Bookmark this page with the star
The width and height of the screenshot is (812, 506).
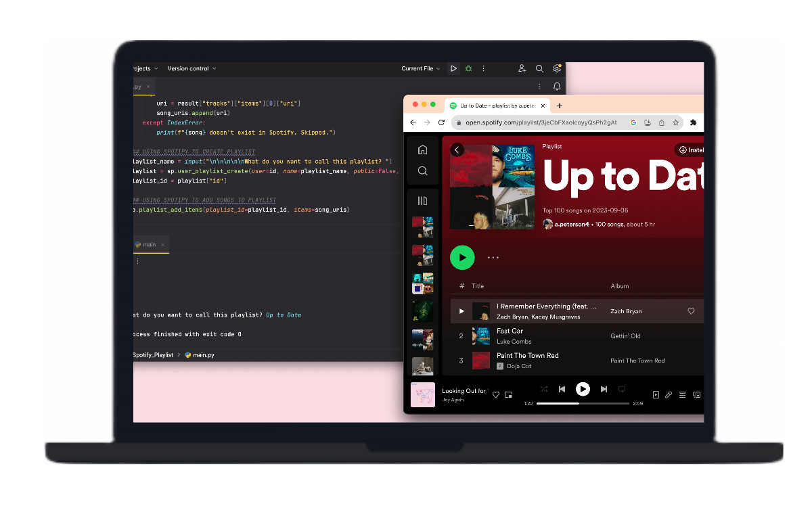pos(675,122)
